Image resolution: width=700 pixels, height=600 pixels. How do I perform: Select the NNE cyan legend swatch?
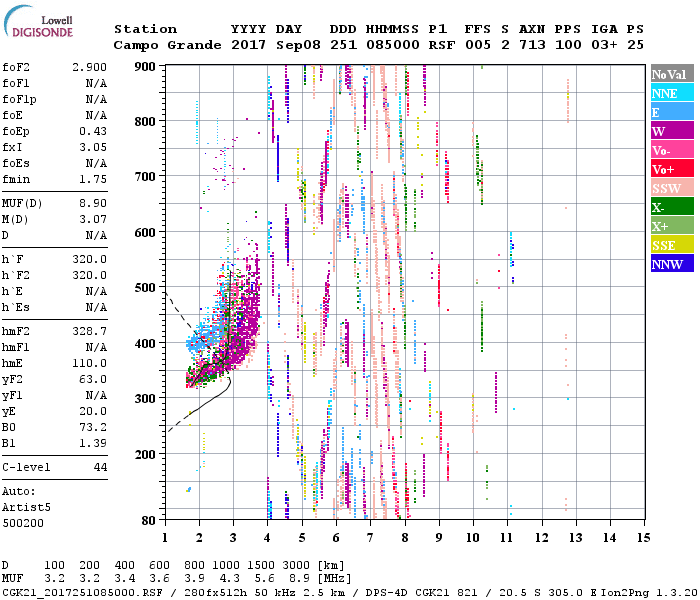(x=672, y=93)
